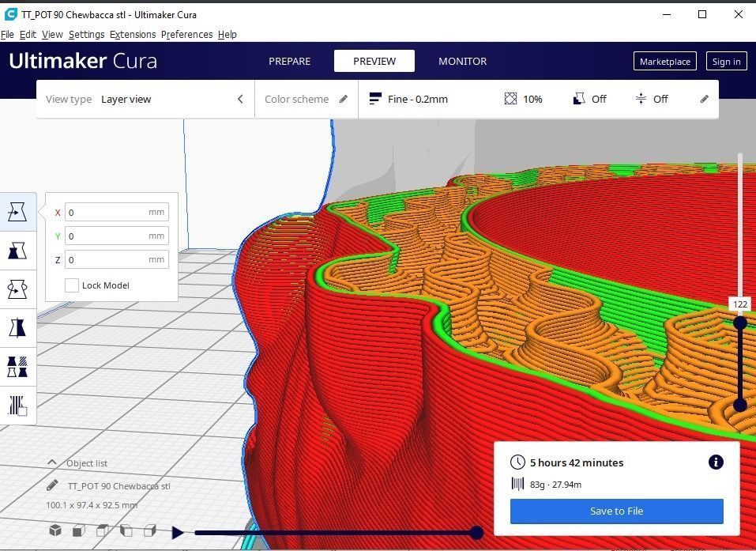
Task: Open Per Model Settings tool
Action: click(17, 367)
